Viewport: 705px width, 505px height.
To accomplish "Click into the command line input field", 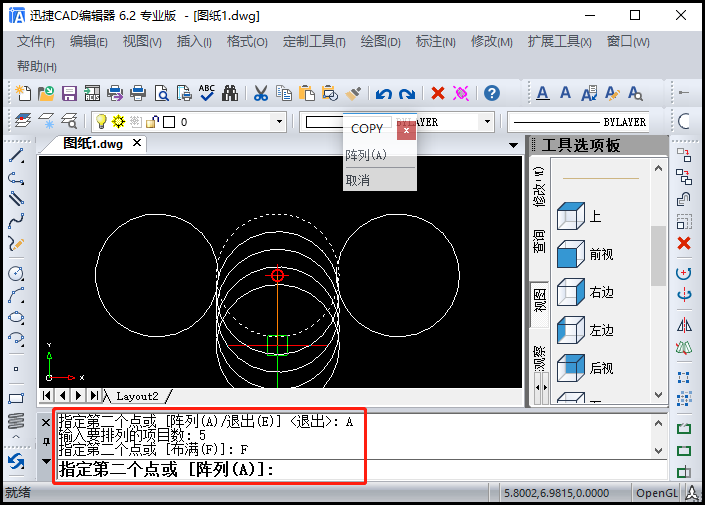I will 362,469.
